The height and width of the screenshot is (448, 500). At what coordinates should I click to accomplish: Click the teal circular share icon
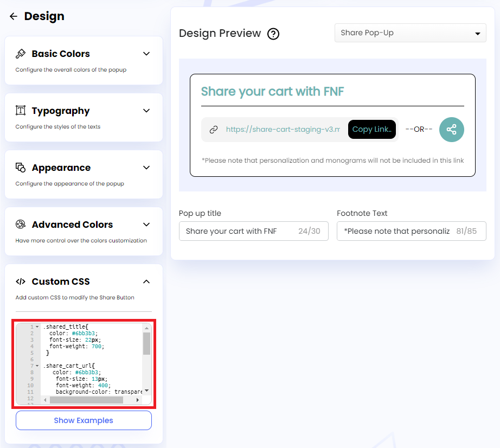coord(452,129)
